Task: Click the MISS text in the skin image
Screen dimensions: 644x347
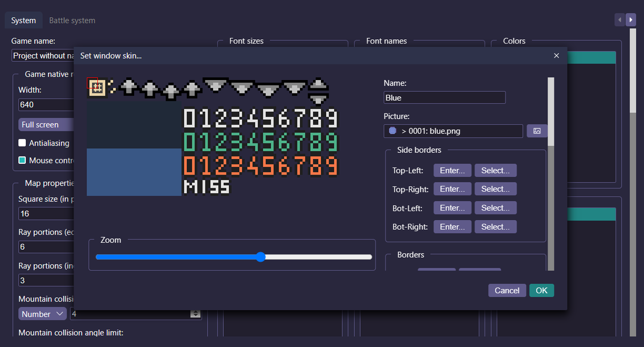Action: point(207,187)
